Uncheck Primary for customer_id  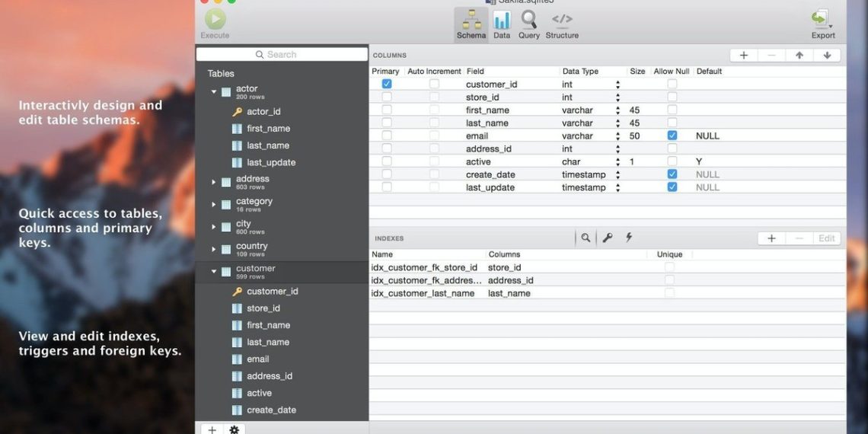point(387,84)
